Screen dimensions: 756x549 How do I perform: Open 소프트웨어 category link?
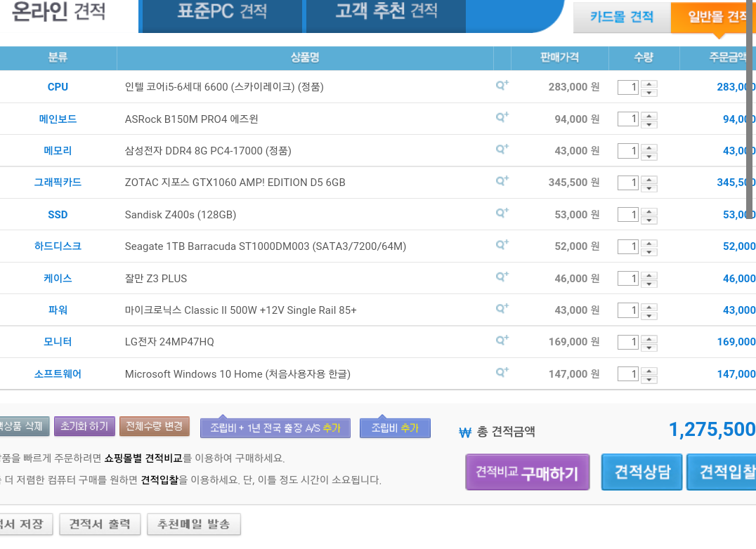pos(58,373)
